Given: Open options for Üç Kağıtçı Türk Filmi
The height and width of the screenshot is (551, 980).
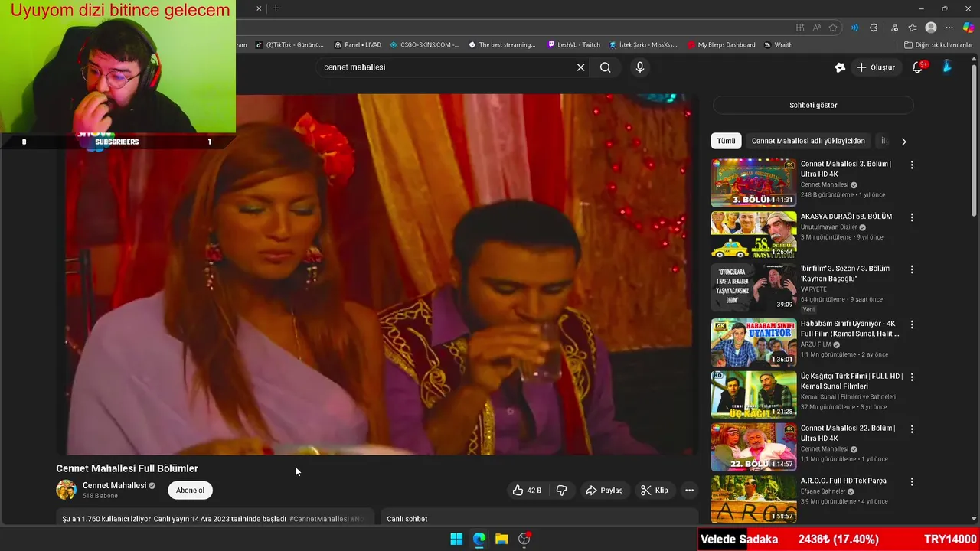Looking at the screenshot, I should click(911, 377).
